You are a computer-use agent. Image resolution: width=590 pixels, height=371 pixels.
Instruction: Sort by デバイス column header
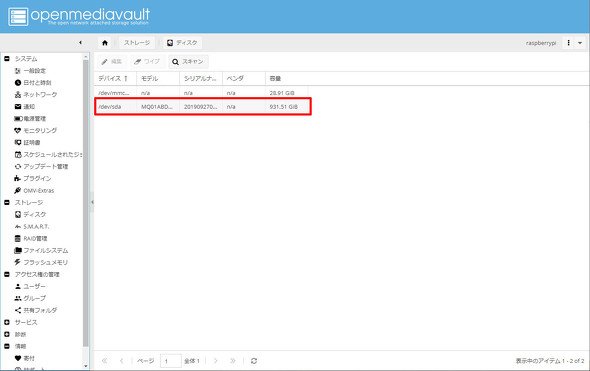coord(115,79)
